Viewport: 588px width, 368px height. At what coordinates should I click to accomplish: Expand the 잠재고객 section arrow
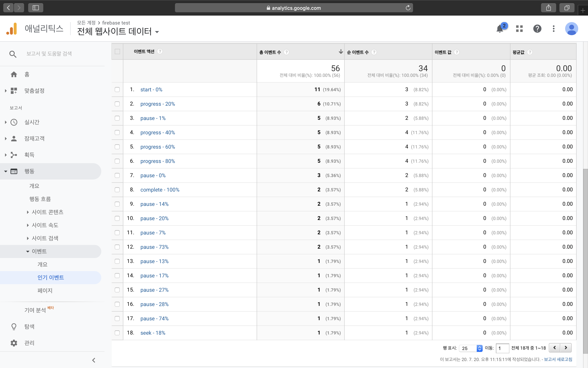pyautogui.click(x=6, y=138)
